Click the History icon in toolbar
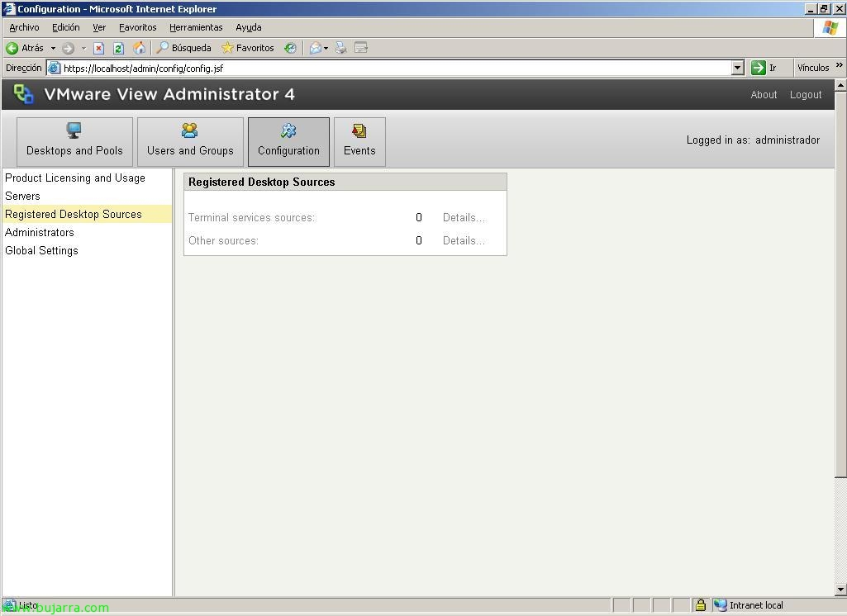This screenshot has width=847, height=616. 291,48
